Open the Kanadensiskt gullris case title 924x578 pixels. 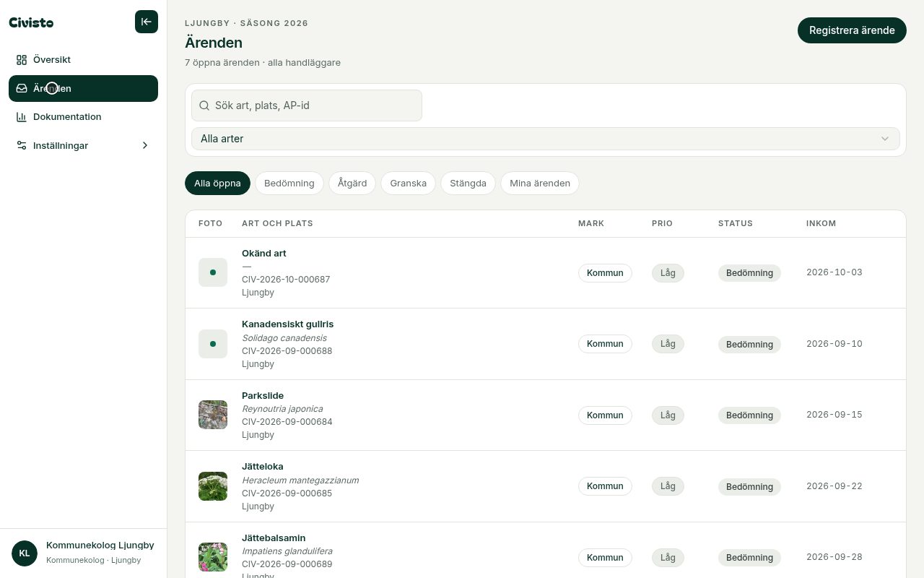tap(288, 324)
